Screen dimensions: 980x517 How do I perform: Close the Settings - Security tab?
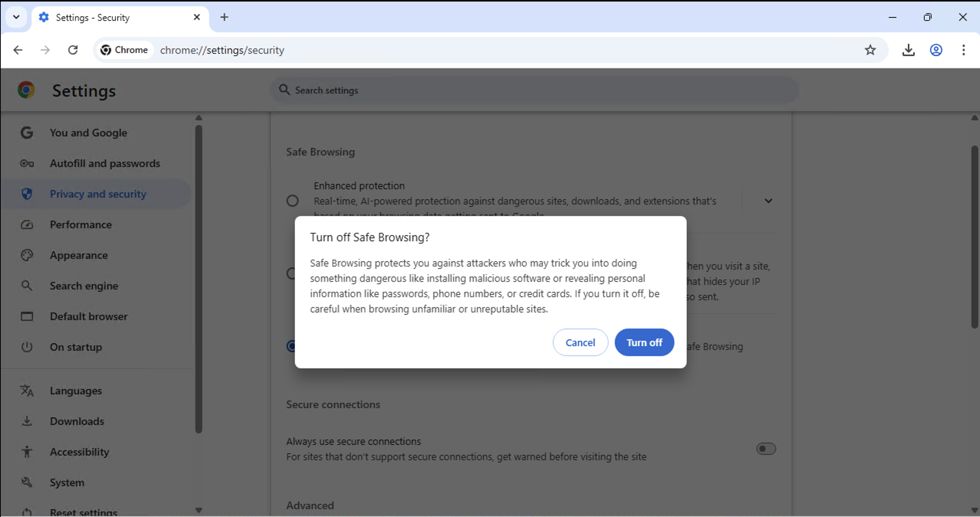pos(197,17)
